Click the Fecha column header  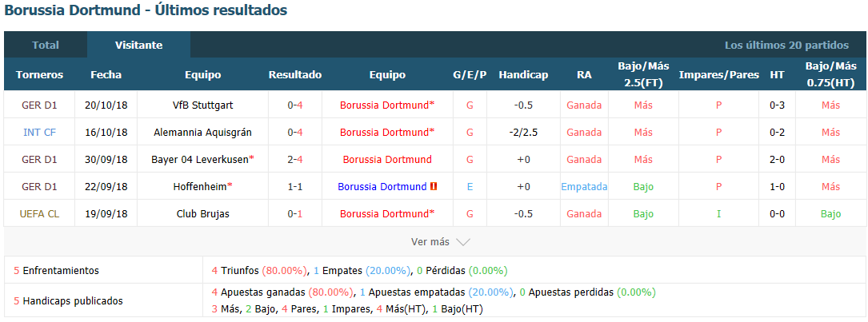tap(106, 74)
